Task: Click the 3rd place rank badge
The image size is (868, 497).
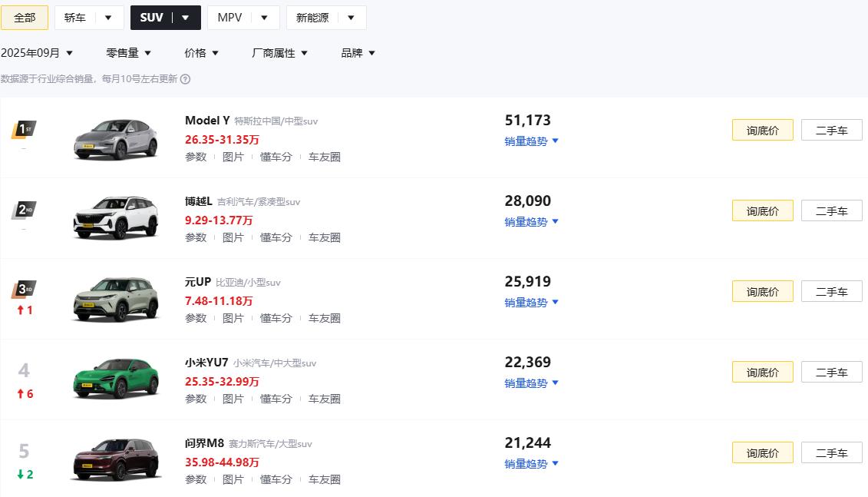Action: pos(24,290)
